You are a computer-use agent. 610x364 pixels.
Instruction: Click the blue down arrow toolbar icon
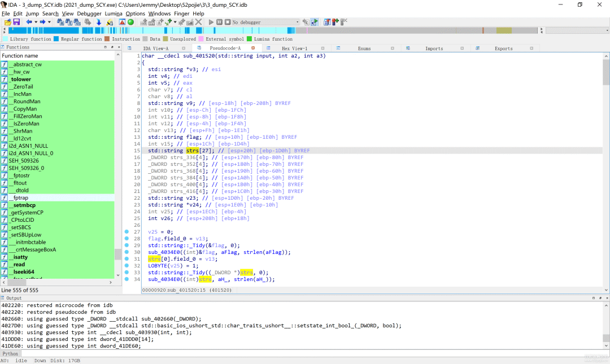point(99,22)
